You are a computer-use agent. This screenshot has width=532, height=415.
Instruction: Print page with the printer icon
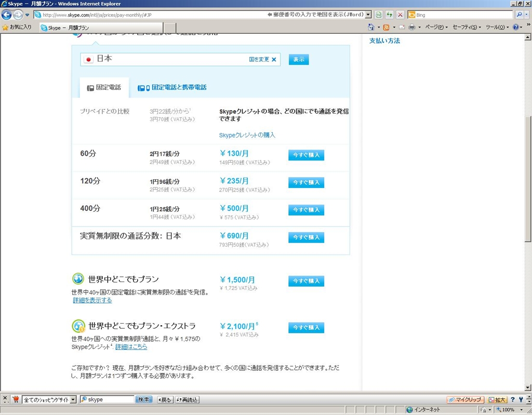(x=412, y=27)
